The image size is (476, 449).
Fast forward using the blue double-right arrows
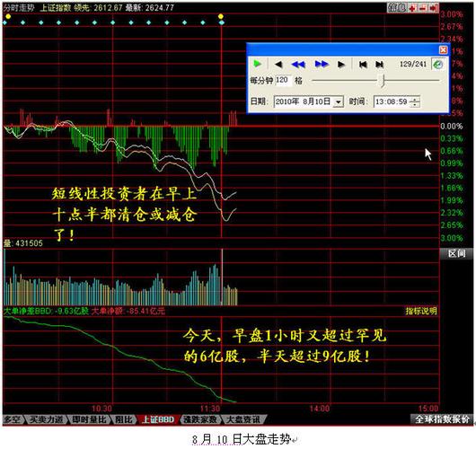(322, 64)
